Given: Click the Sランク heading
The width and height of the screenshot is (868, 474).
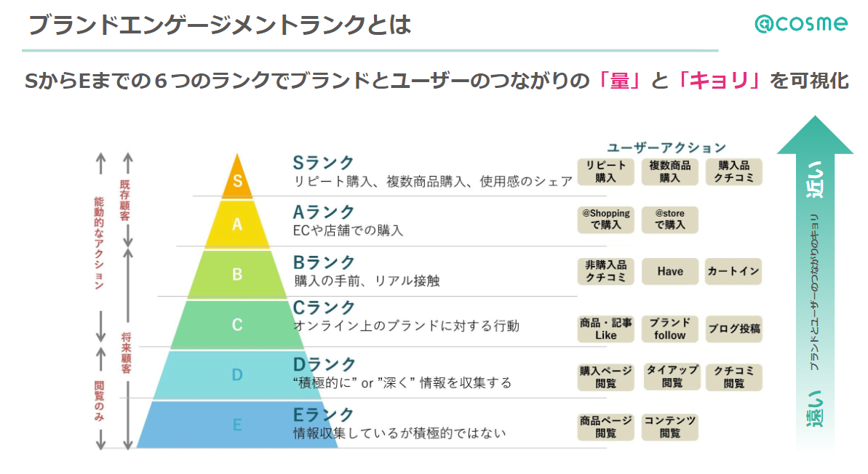Looking at the screenshot, I should click(x=323, y=163).
